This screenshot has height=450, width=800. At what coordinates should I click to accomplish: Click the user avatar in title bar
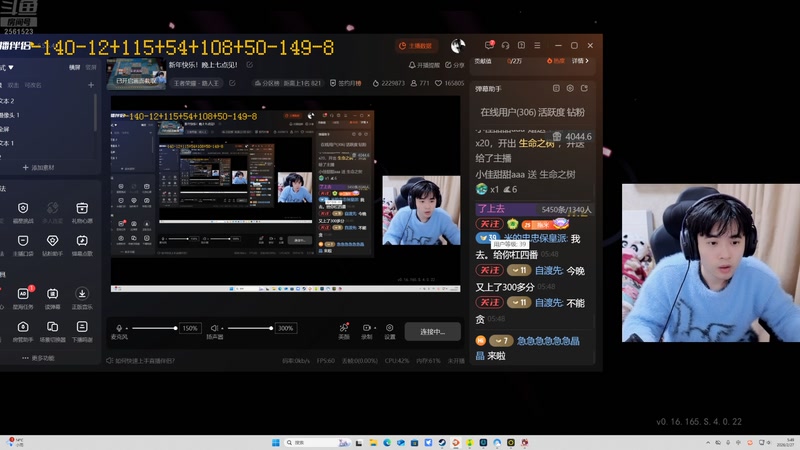[458, 46]
